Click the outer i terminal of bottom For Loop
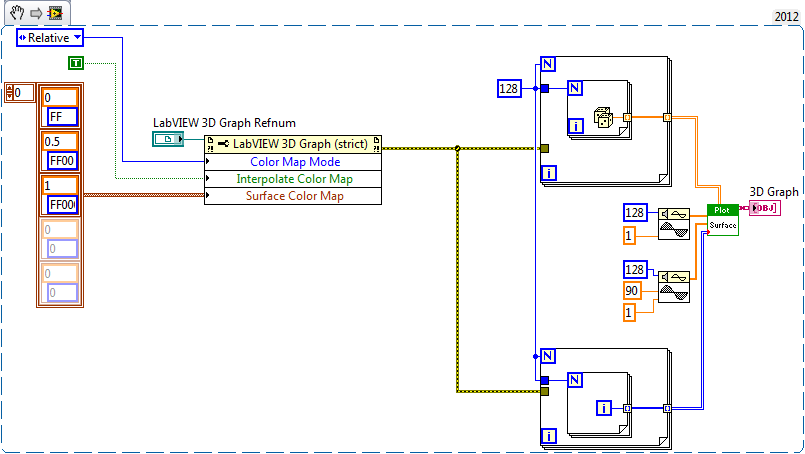The image size is (805, 454). [549, 436]
